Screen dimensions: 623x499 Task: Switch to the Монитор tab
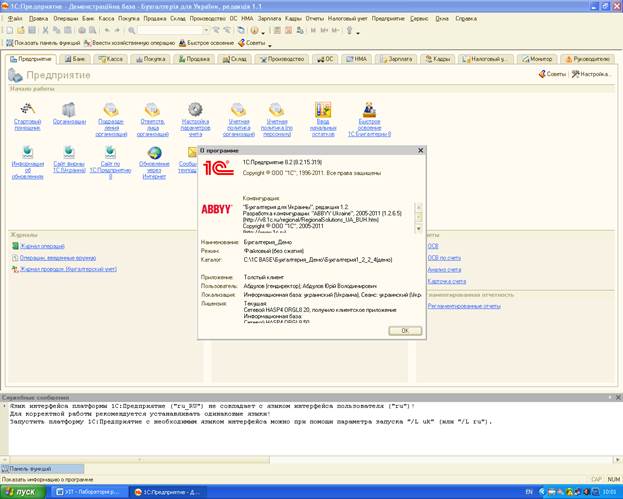pyautogui.click(x=537, y=59)
